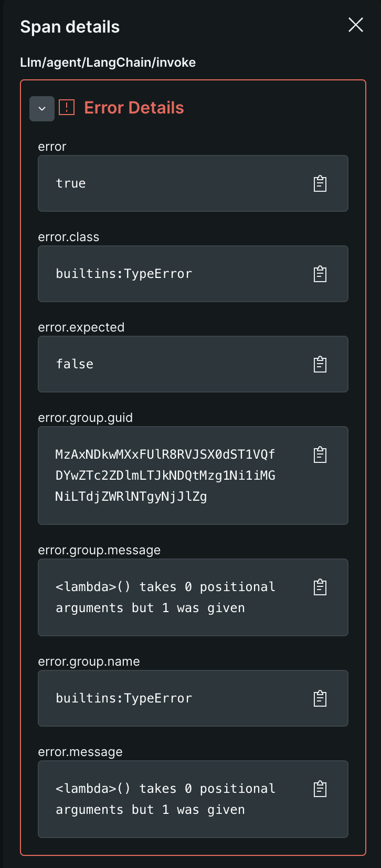Click the error.class builtins:TypeError field
The height and width of the screenshot is (868, 381).
[x=124, y=274]
